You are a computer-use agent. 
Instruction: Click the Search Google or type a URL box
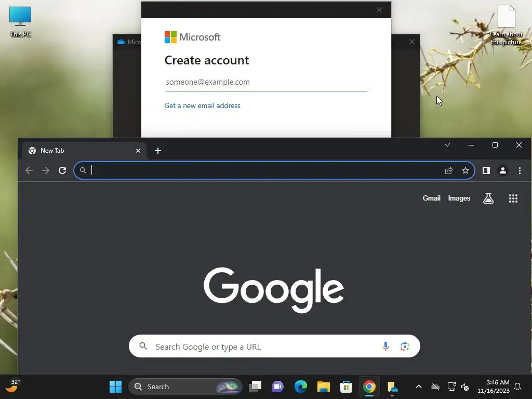tap(274, 346)
